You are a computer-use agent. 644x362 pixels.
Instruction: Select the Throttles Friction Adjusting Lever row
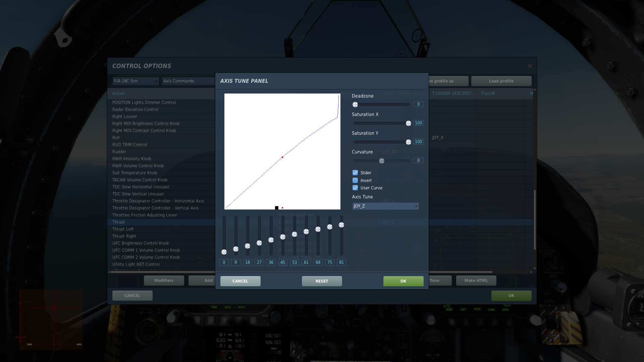(x=161, y=215)
